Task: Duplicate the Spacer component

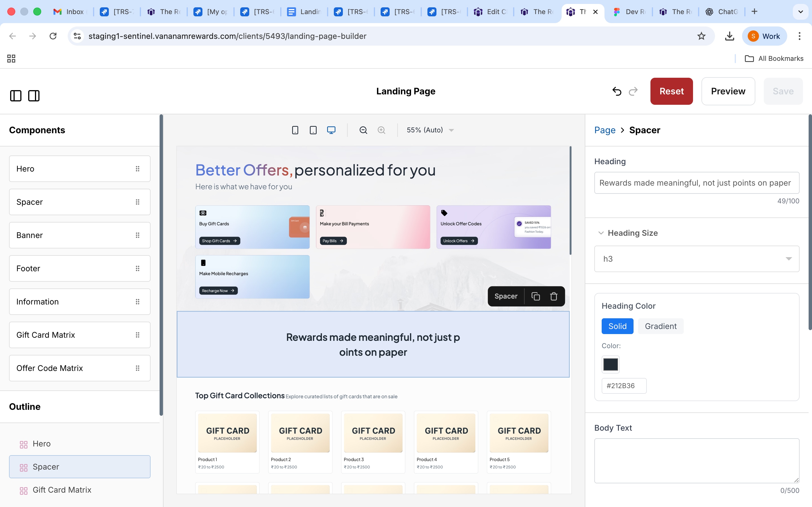Action: coord(536,296)
